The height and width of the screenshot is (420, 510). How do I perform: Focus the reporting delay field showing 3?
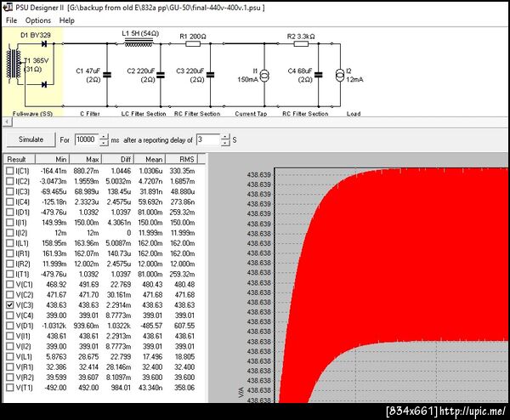208,139
